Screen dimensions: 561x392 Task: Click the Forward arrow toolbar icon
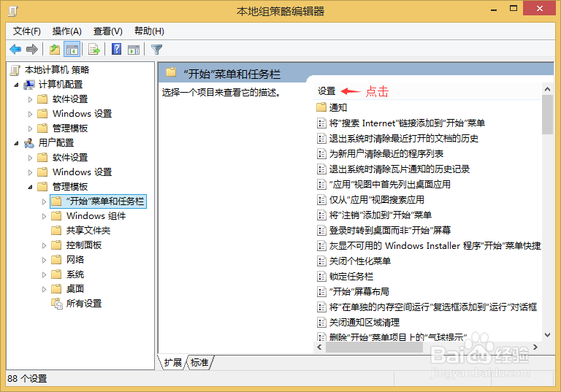point(32,49)
